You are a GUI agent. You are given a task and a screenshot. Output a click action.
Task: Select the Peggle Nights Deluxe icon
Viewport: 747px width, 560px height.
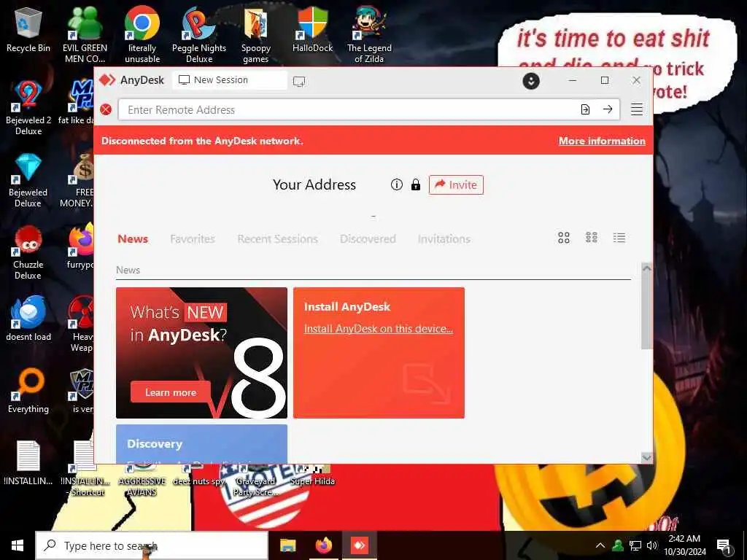pyautogui.click(x=198, y=35)
